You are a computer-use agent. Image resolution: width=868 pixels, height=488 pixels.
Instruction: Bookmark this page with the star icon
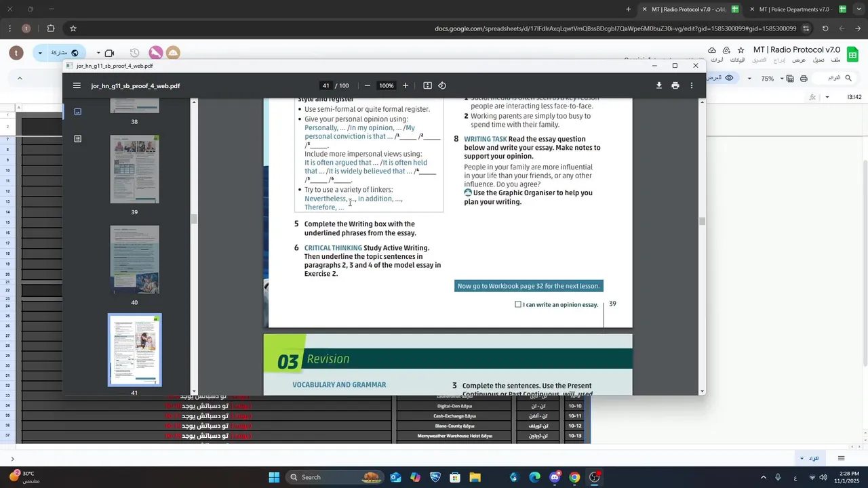tap(73, 28)
